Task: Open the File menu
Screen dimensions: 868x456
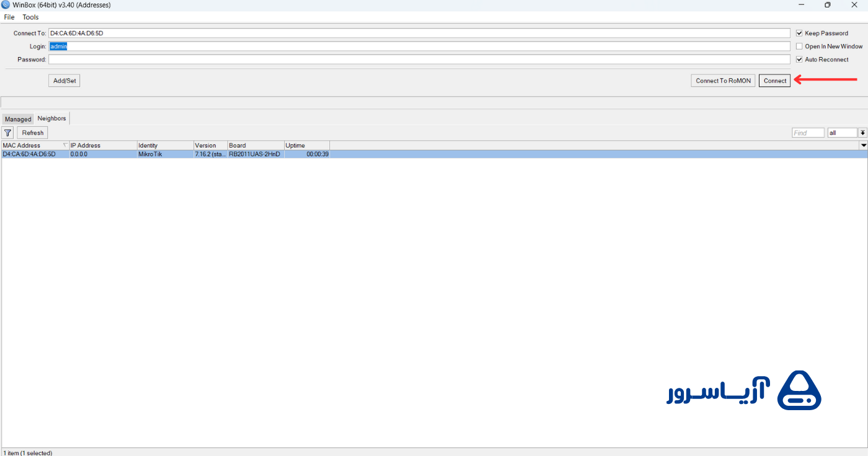Action: coord(9,17)
